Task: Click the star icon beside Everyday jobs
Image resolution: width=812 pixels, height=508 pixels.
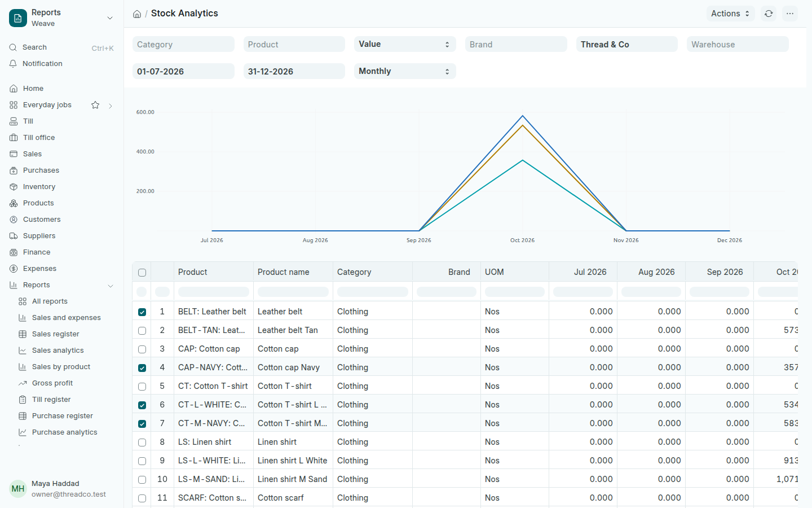Action: pyautogui.click(x=95, y=105)
